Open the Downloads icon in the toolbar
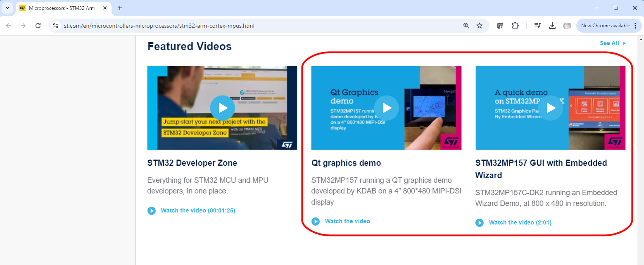 (552, 25)
